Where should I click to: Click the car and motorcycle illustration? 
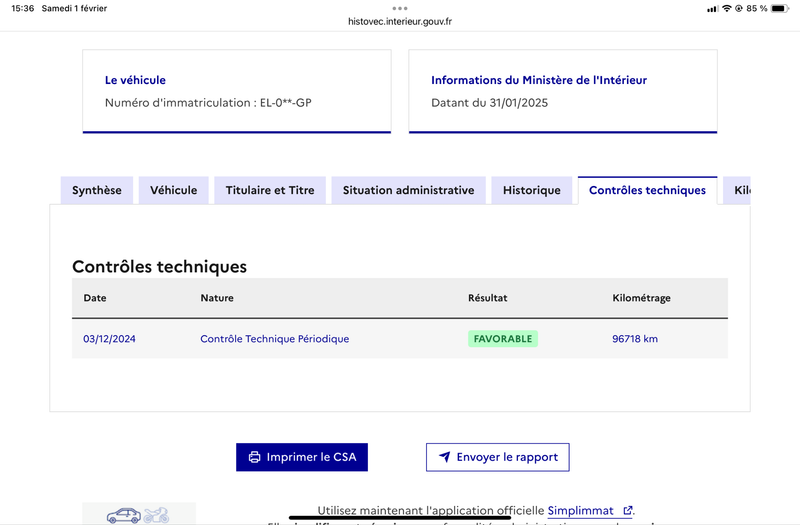pos(138,514)
